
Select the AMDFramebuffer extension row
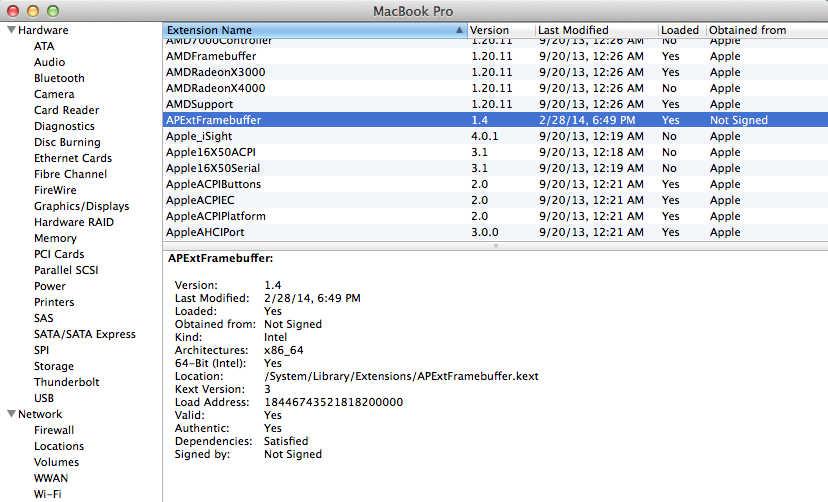(495, 56)
